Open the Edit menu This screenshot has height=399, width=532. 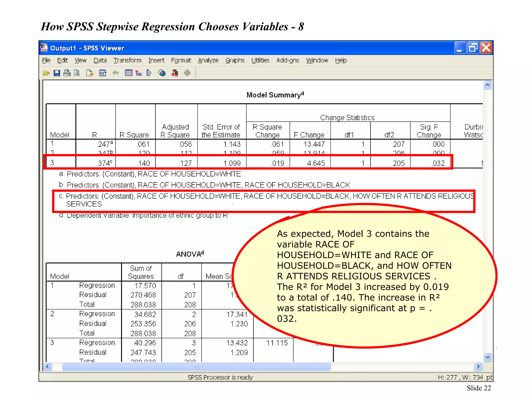pos(62,61)
